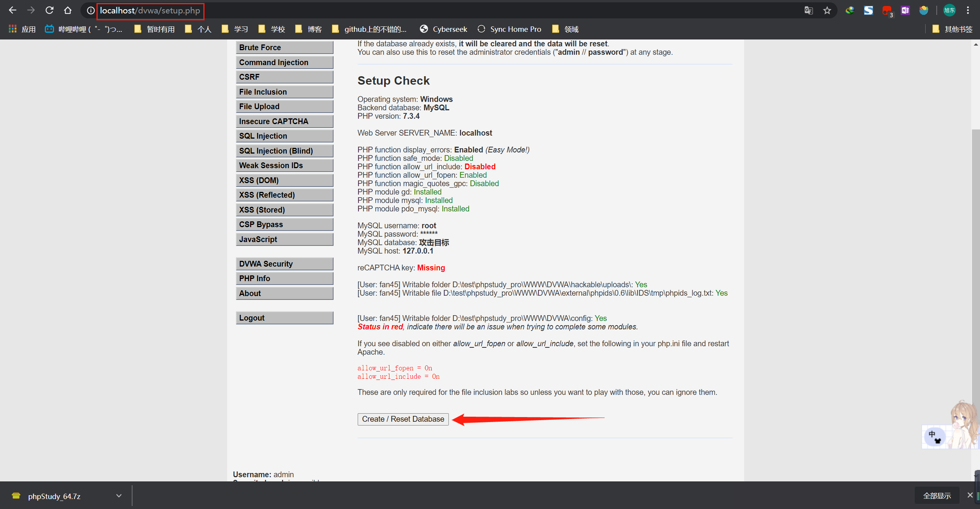The width and height of the screenshot is (980, 509).
Task: Click the Logout sidebar button
Action: tap(284, 318)
